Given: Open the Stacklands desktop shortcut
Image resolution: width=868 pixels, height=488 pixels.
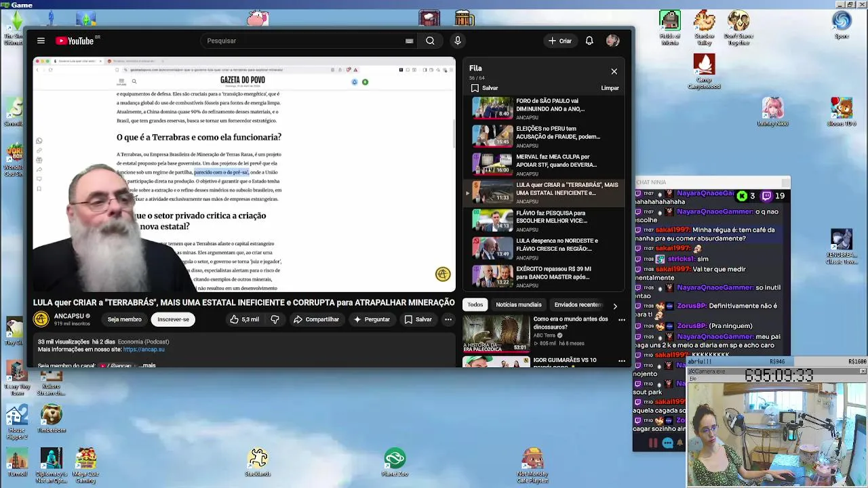Looking at the screenshot, I should pyautogui.click(x=258, y=462).
